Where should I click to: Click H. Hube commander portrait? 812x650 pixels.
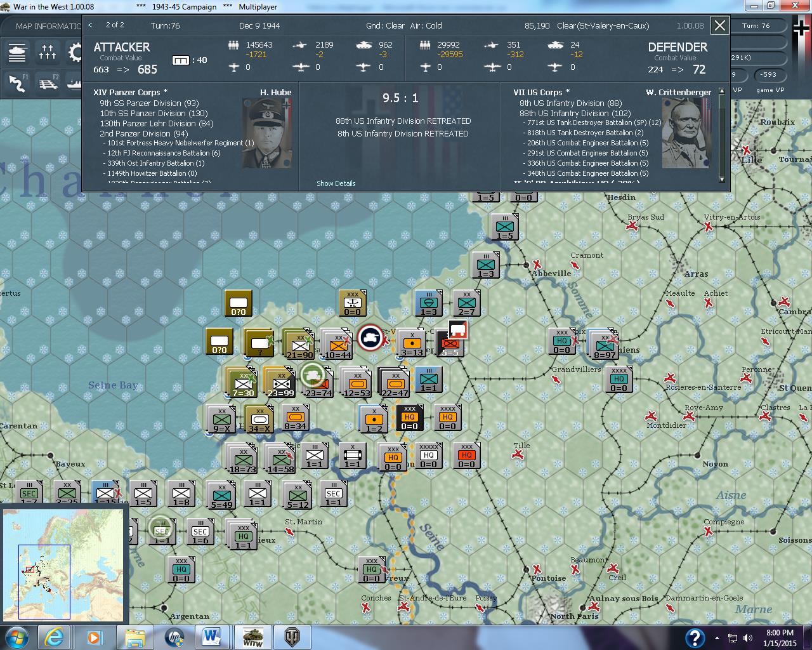point(266,133)
